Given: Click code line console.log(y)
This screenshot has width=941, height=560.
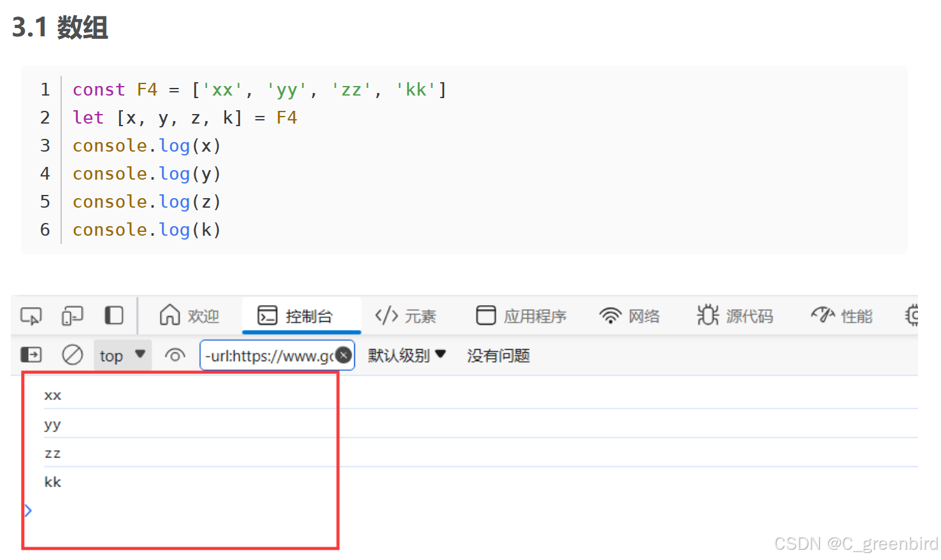Looking at the screenshot, I should tap(147, 174).
